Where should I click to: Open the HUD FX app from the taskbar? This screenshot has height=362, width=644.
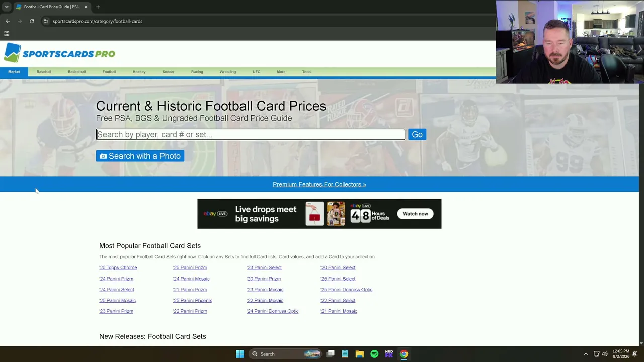click(389, 354)
